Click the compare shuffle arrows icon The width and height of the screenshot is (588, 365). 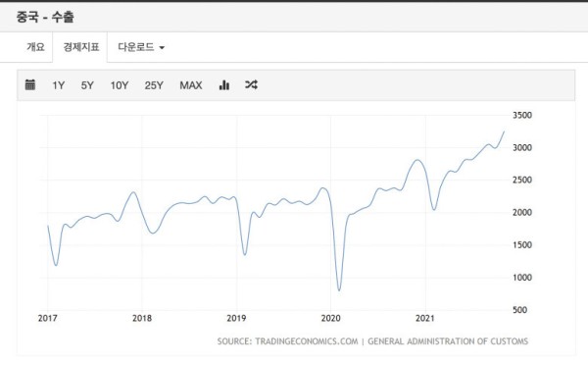[251, 84]
